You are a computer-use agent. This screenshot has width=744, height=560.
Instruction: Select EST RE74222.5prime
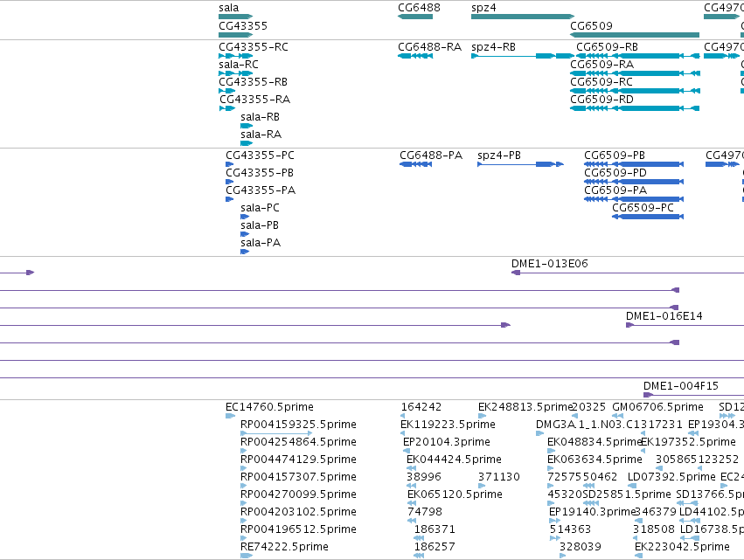tap(247, 556)
